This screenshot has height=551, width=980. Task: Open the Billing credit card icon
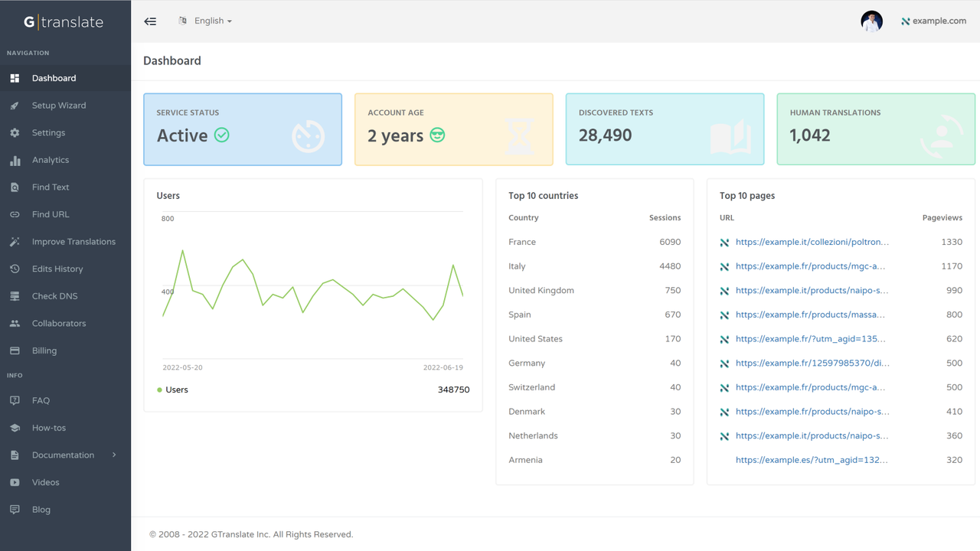(x=15, y=350)
